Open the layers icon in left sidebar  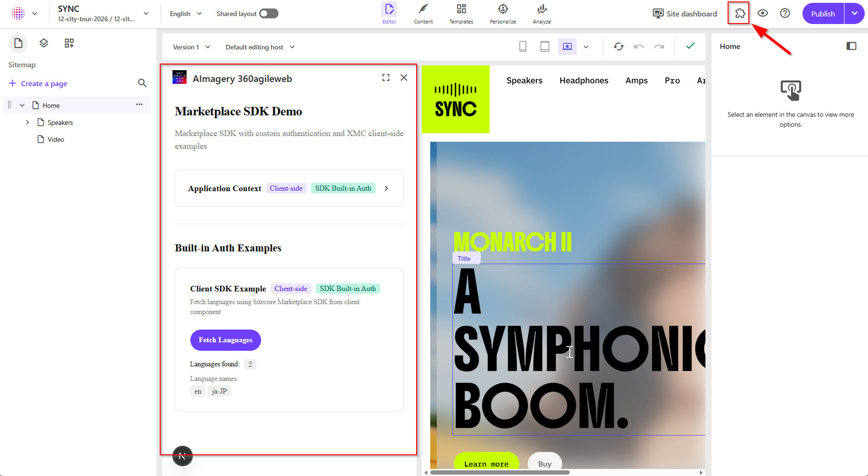[44, 43]
